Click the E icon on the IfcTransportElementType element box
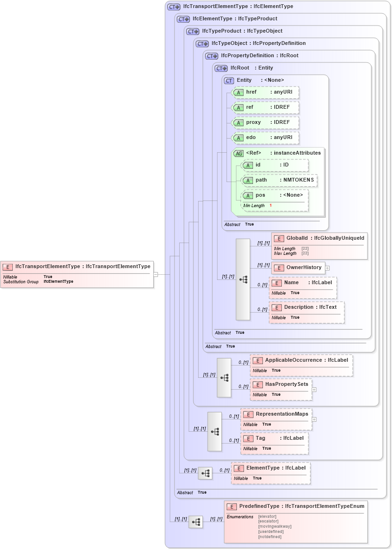The image size is (392, 549). [x=7, y=266]
